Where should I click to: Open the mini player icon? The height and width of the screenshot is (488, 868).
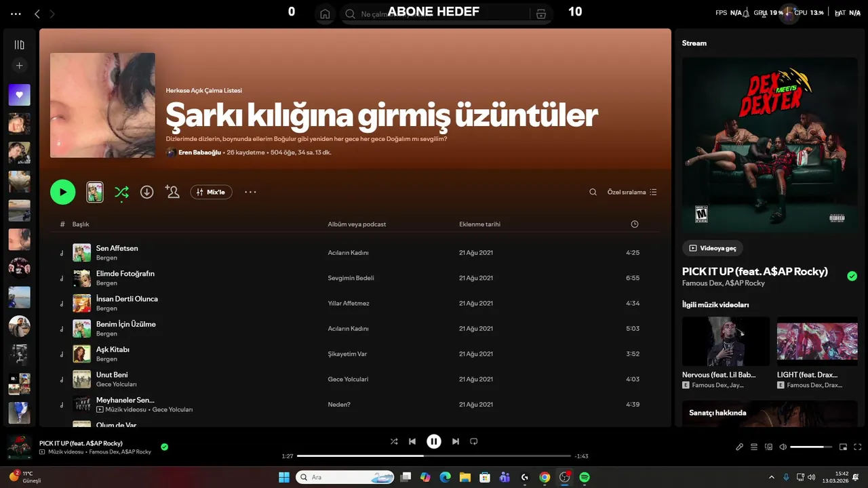(843, 447)
